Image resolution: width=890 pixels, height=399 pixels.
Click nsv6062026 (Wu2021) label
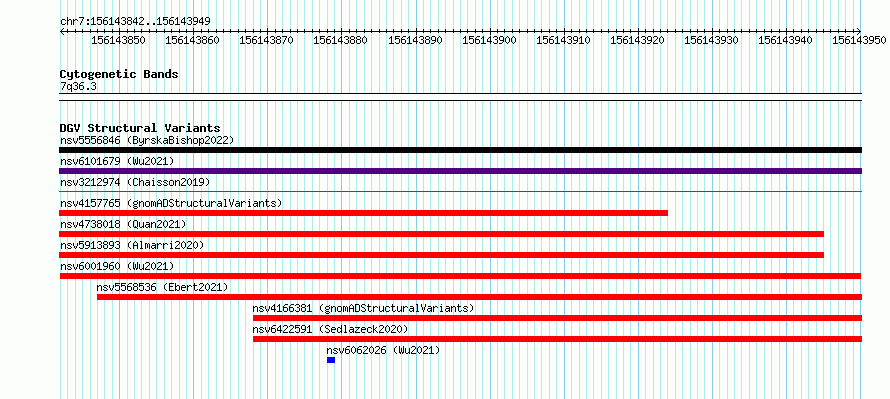point(383,350)
